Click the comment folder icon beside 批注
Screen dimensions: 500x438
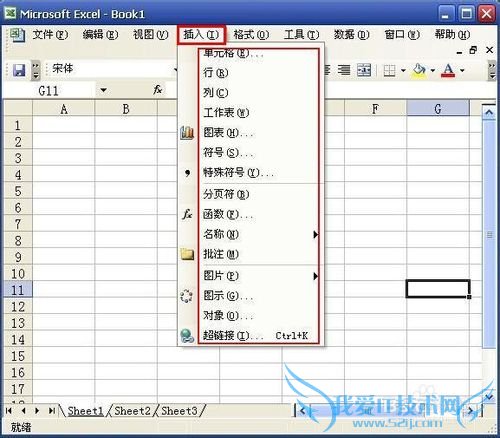pos(187,254)
